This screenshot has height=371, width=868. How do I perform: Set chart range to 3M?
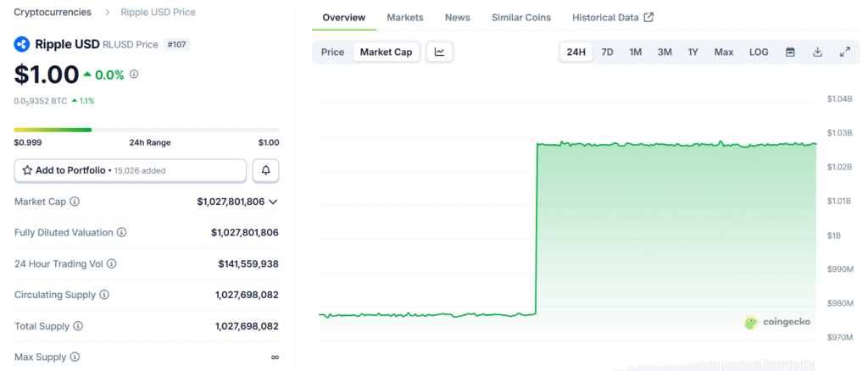pyautogui.click(x=665, y=52)
